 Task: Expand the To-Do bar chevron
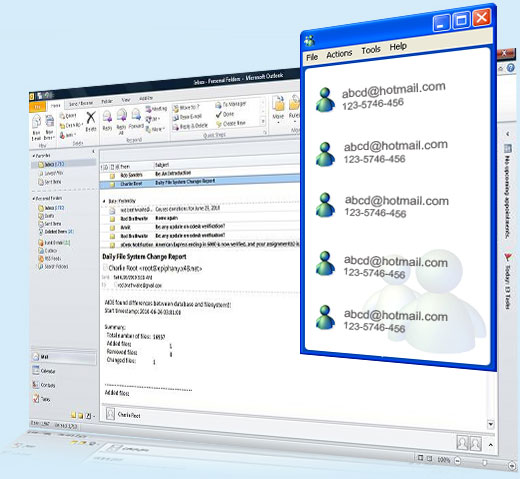coord(508,134)
